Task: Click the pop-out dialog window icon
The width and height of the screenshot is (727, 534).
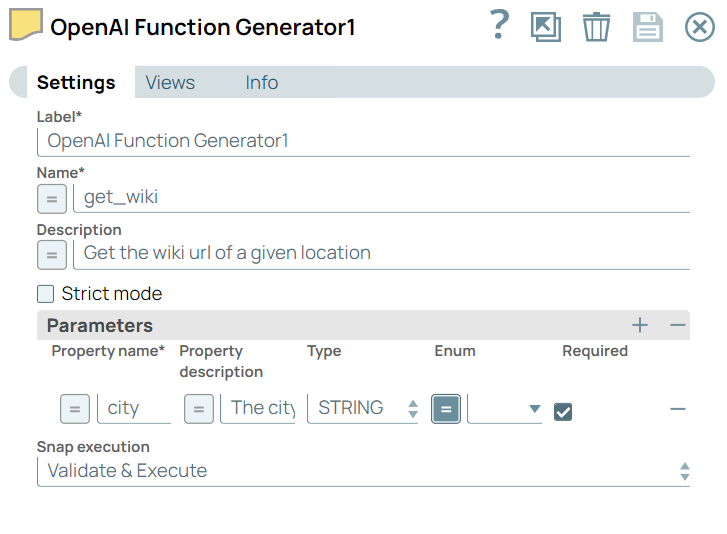Action: [546, 27]
